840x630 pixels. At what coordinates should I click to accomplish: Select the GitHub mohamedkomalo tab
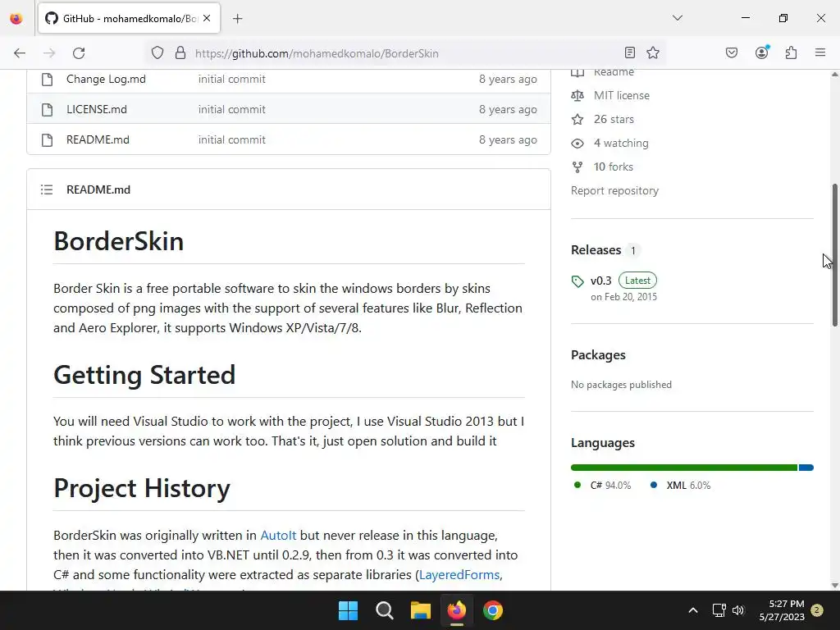coord(129,18)
